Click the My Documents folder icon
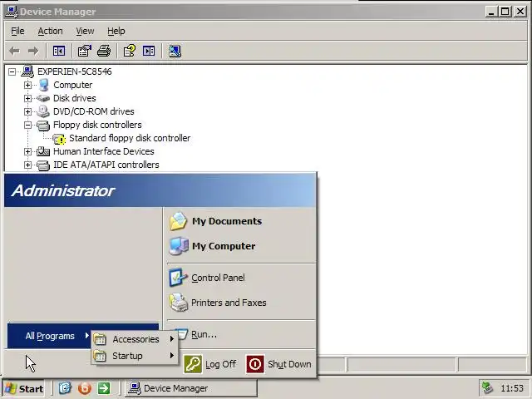This screenshot has width=532, height=399. click(178, 221)
